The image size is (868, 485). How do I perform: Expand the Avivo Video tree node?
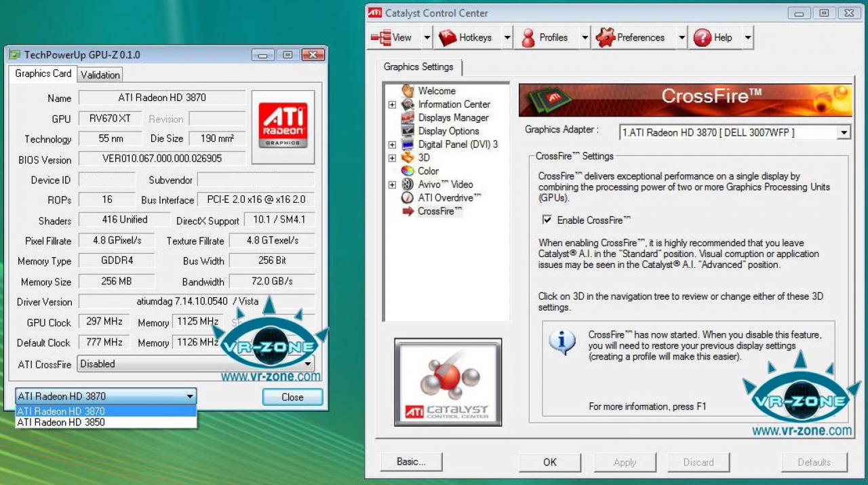pos(392,185)
